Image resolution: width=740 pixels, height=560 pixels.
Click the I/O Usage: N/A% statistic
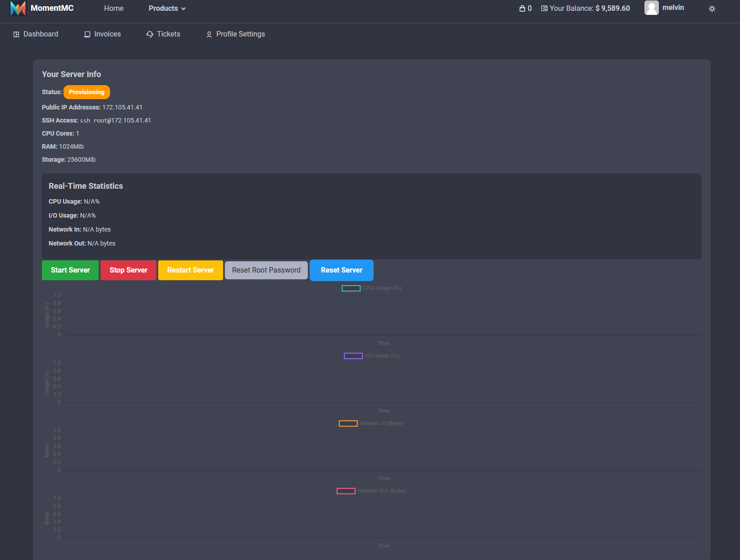click(72, 215)
